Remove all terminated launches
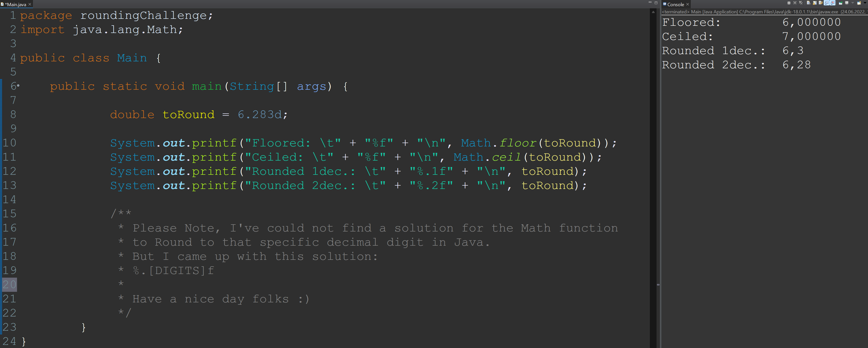The width and height of the screenshot is (868, 348). pyautogui.click(x=801, y=3)
